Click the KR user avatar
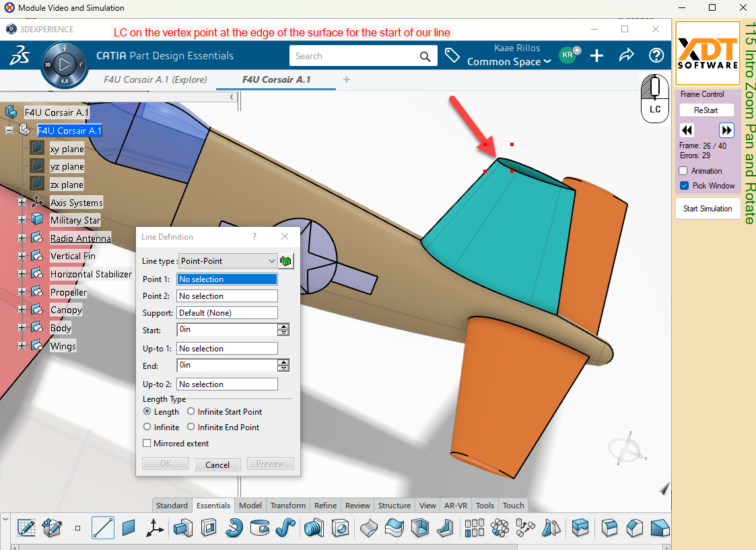This screenshot has height=550, width=756. pyautogui.click(x=568, y=55)
